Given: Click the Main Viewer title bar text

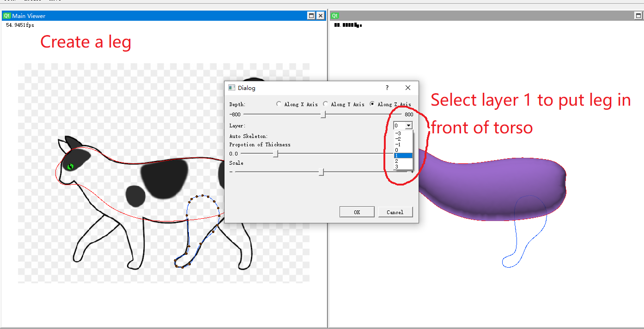Looking at the screenshot, I should [x=29, y=16].
